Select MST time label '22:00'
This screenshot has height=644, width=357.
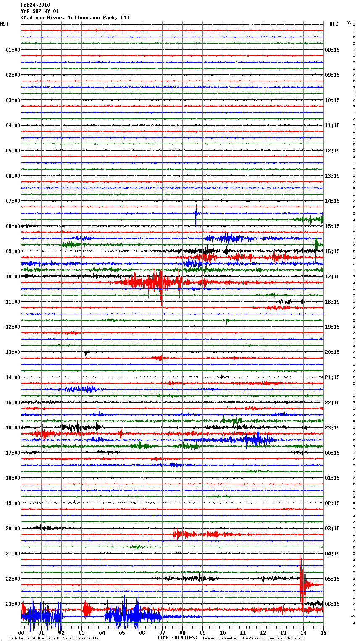point(13,579)
